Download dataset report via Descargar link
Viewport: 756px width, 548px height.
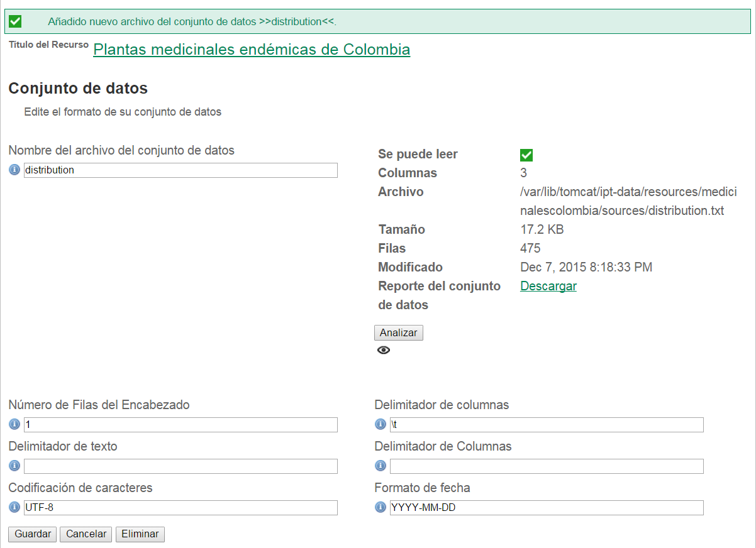pos(548,286)
